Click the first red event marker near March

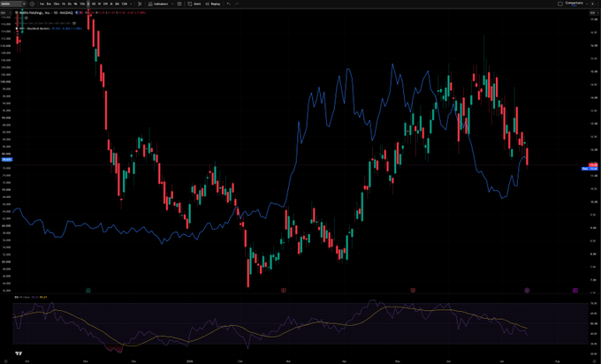pyautogui.click(x=284, y=291)
